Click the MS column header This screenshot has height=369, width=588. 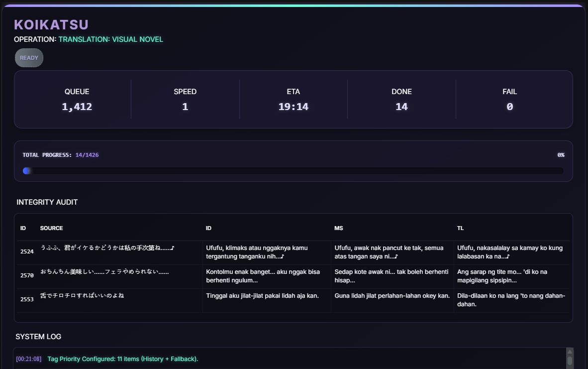point(339,228)
